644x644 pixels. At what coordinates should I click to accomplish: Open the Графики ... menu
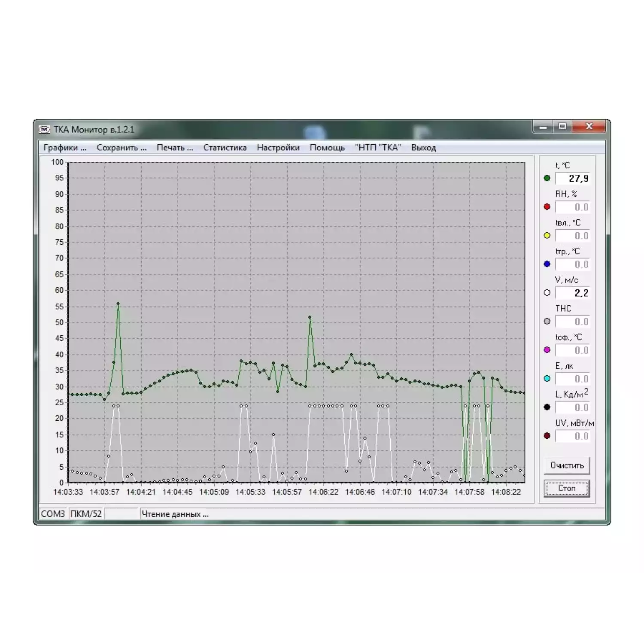point(65,148)
